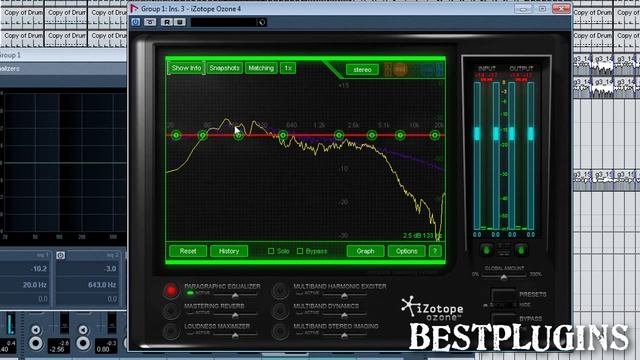Select stereo processing mode
The image size is (640, 360).
click(362, 70)
